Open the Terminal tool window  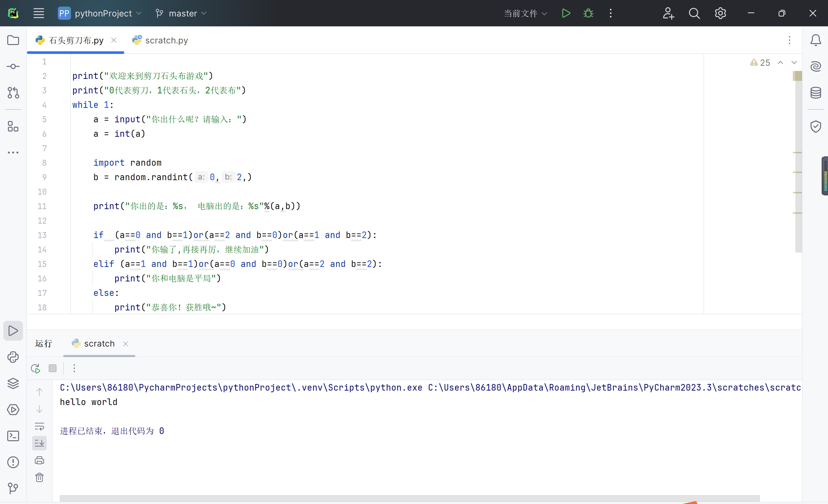(13, 436)
